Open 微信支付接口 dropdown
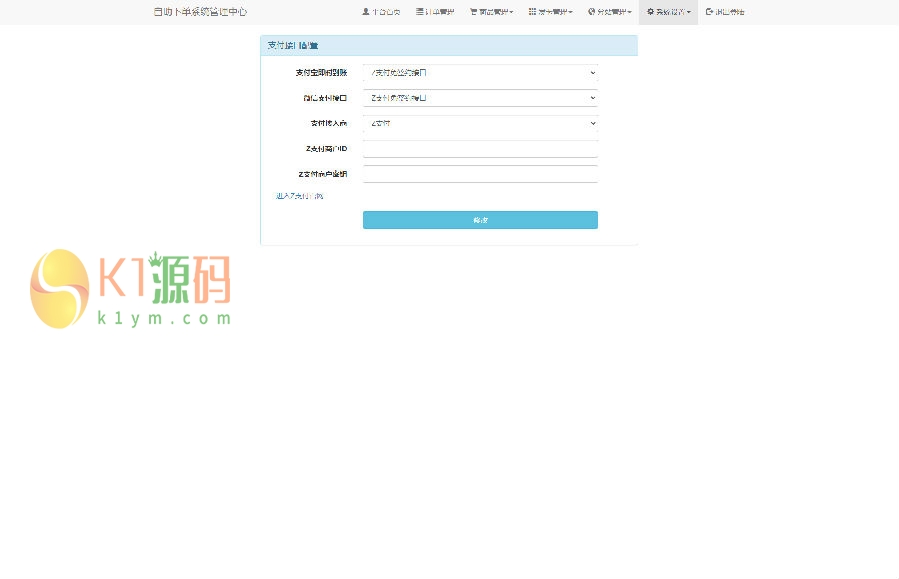This screenshot has width=899, height=579. coord(480,98)
